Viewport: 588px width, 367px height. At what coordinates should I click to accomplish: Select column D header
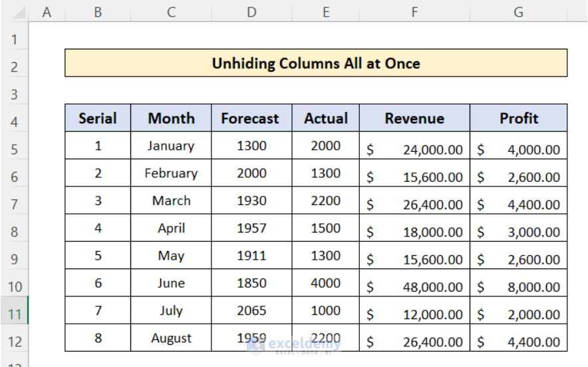[x=251, y=12]
